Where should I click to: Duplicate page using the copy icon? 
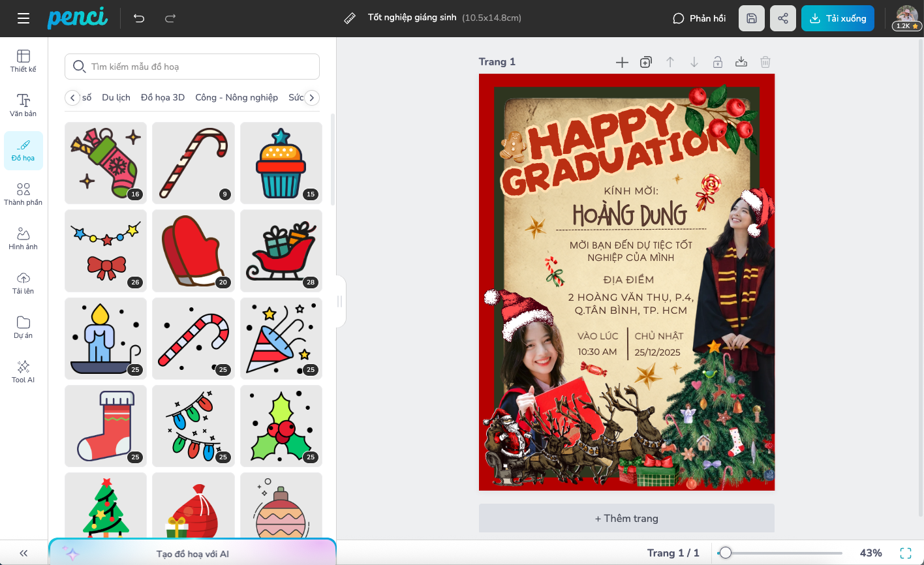646,62
